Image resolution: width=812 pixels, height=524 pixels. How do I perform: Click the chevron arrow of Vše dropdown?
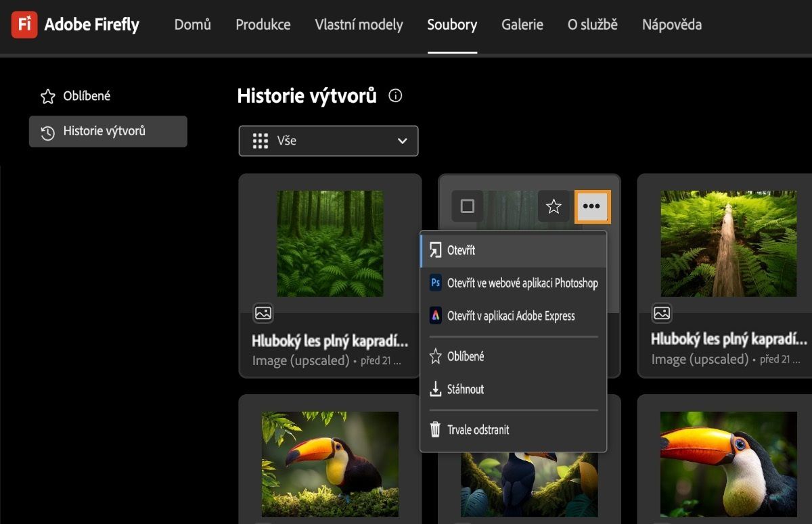pos(403,141)
